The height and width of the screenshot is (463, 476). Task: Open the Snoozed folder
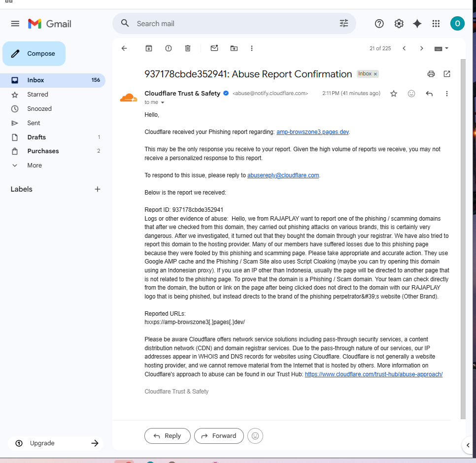(x=53, y=109)
